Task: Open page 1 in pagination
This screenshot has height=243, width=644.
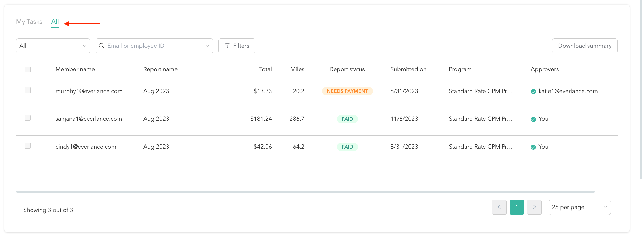Action: [x=517, y=207]
